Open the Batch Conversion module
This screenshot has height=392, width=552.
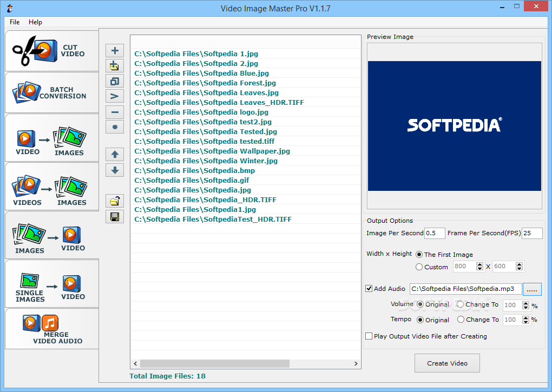pos(52,92)
